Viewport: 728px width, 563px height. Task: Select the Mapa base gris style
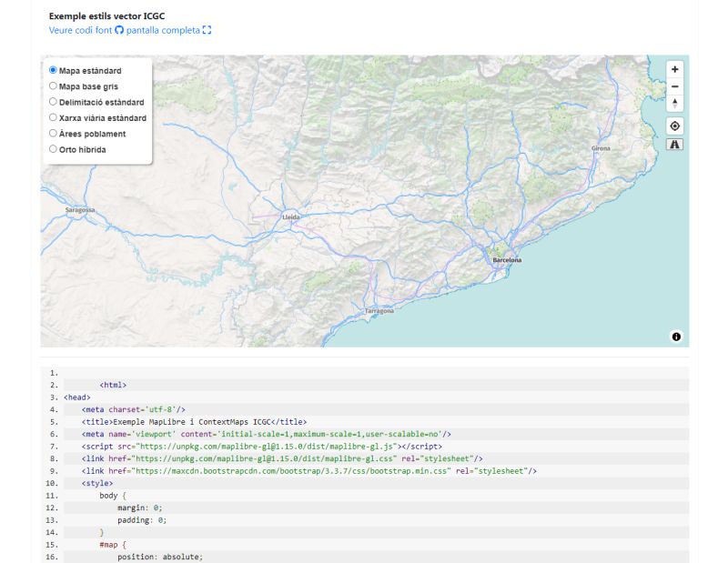tap(52, 86)
